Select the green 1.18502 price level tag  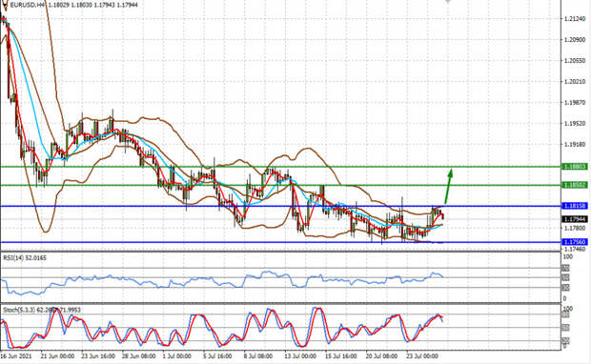click(x=575, y=185)
